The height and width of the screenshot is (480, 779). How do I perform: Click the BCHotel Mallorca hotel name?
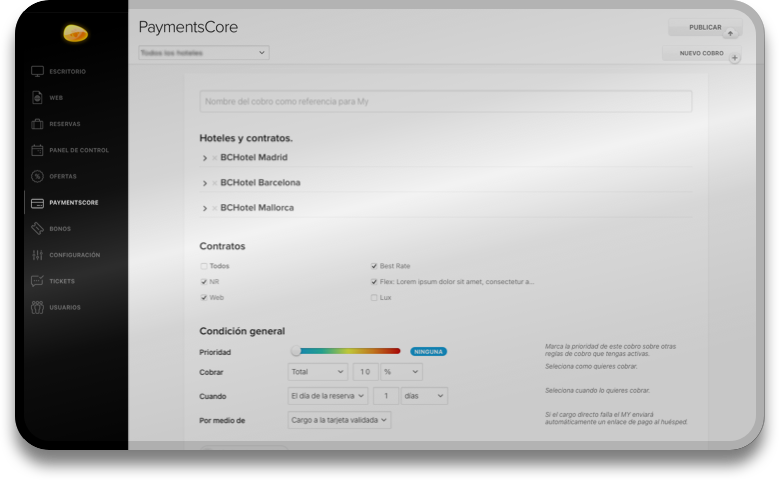(257, 208)
